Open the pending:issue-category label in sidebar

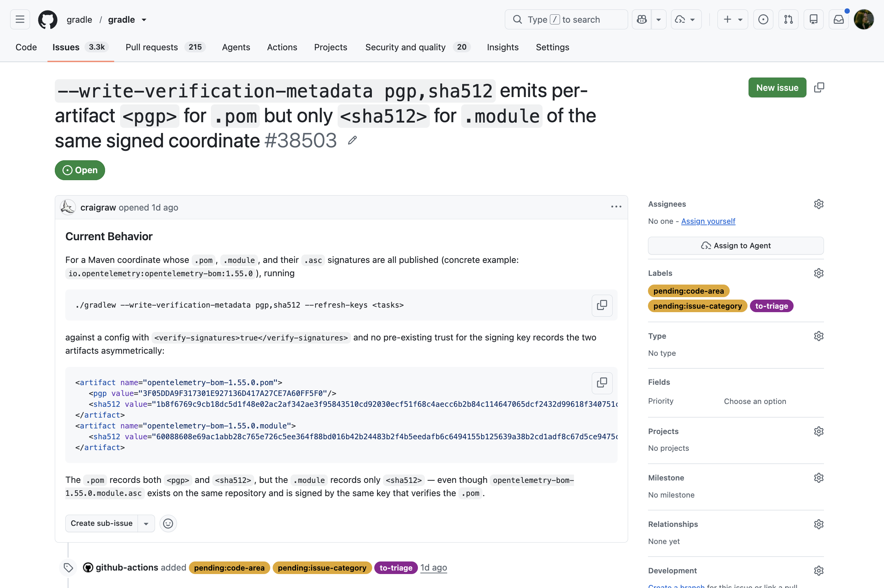tap(697, 306)
